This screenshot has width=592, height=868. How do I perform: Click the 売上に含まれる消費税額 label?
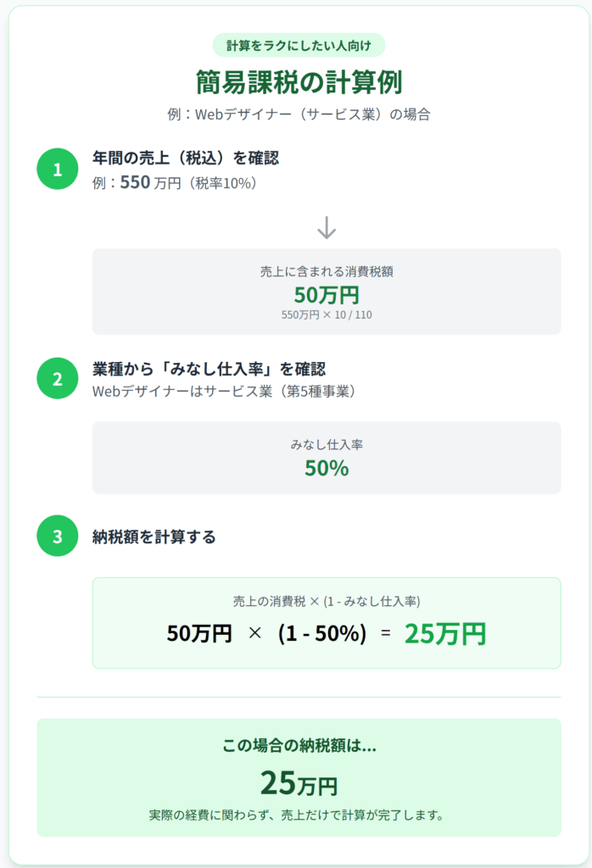pyautogui.click(x=327, y=272)
